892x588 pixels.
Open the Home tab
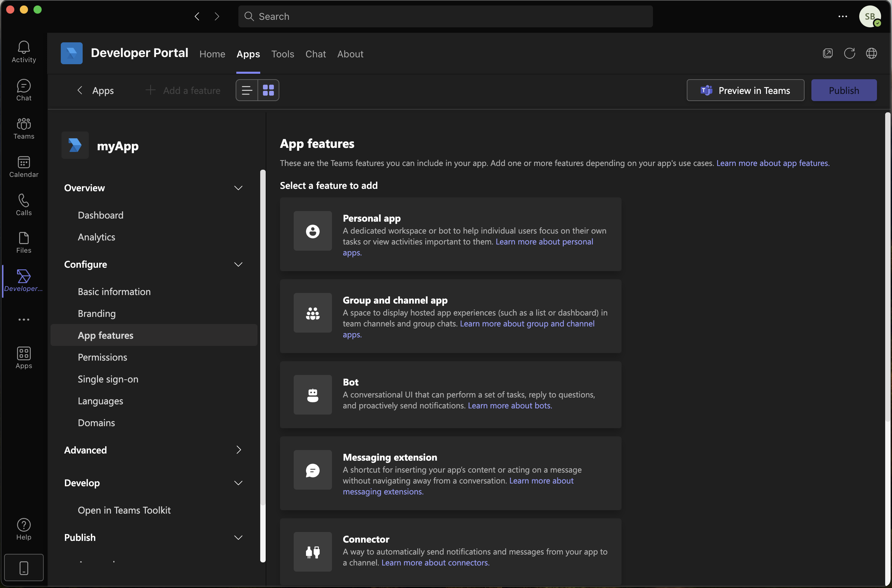(x=212, y=54)
